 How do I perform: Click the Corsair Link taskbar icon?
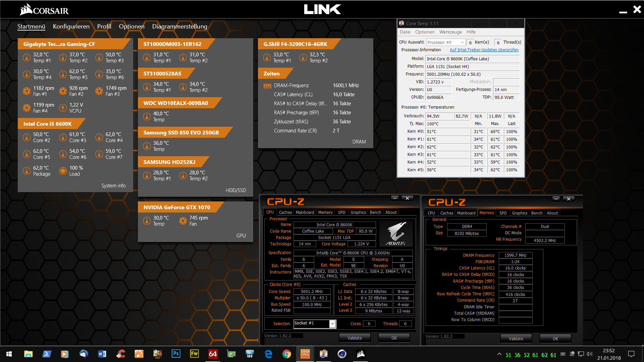click(360, 354)
